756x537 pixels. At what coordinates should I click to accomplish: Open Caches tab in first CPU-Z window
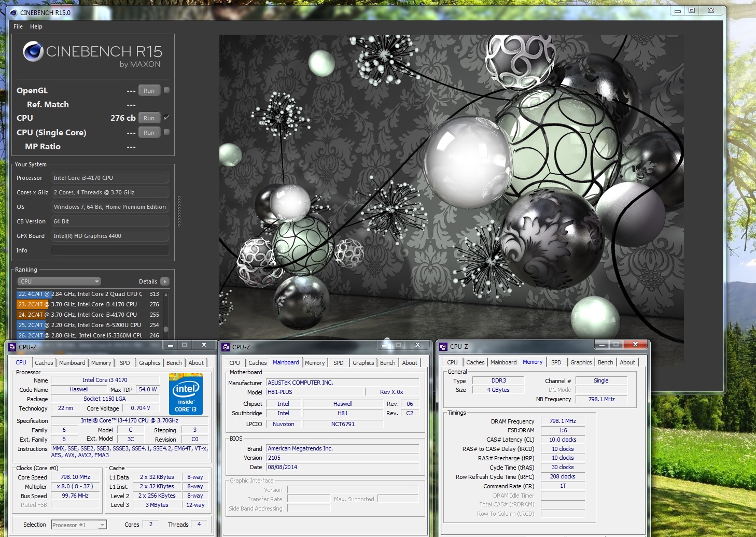tap(44, 363)
